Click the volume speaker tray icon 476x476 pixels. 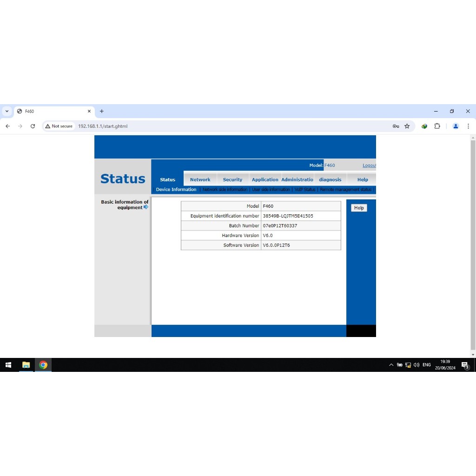tap(416, 365)
